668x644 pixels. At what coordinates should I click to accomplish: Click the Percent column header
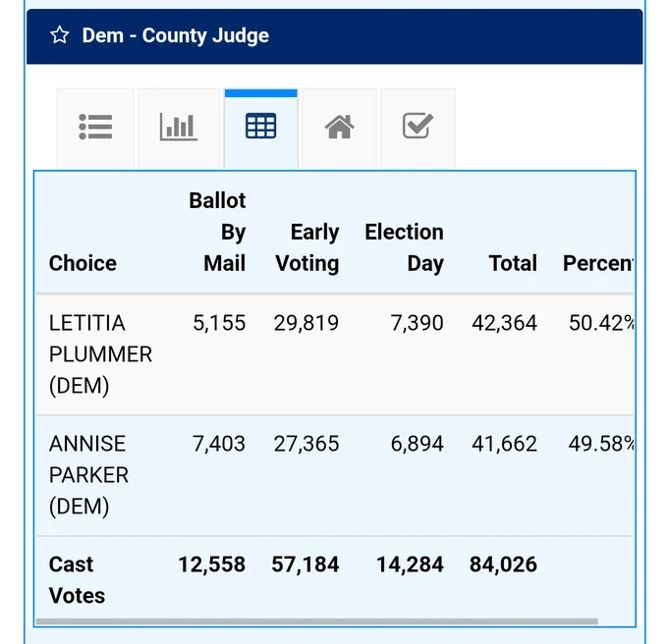(598, 263)
